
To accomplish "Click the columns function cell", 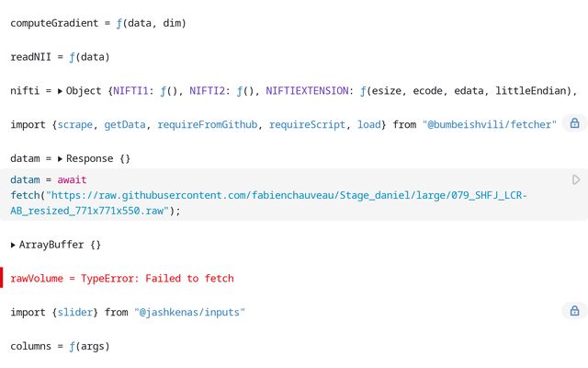I will [60, 346].
